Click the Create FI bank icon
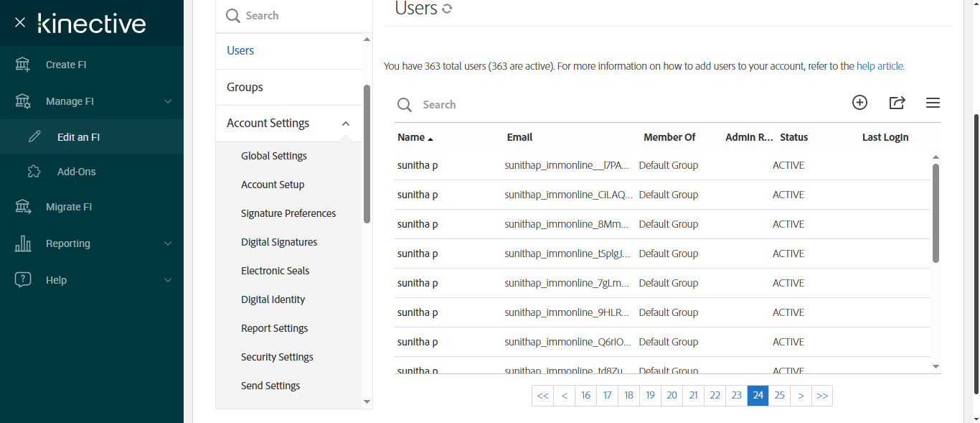This screenshot has width=980, height=423. 23,65
